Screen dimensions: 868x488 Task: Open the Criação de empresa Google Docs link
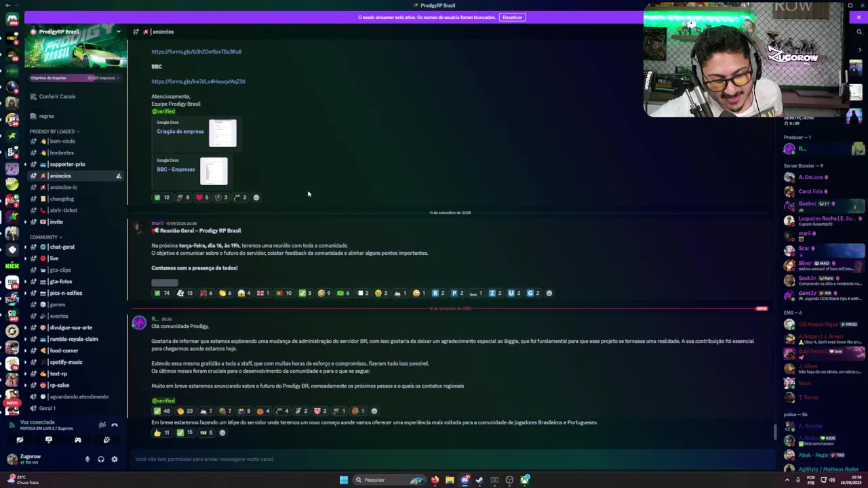pos(180,131)
